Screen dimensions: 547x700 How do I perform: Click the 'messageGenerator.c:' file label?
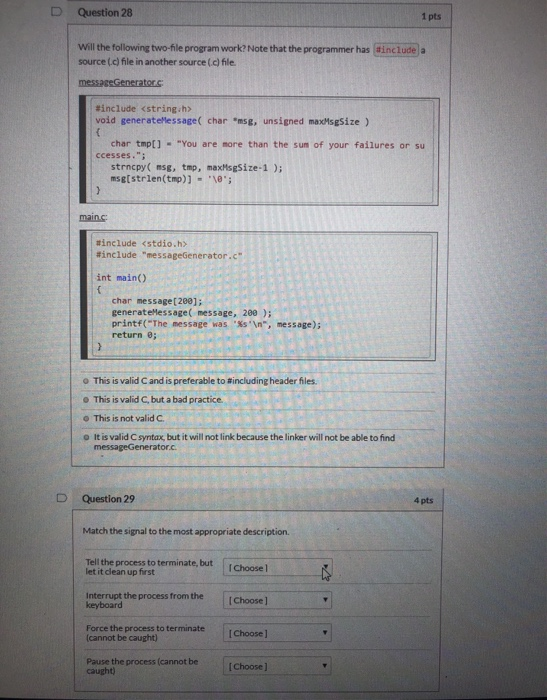pos(121,82)
